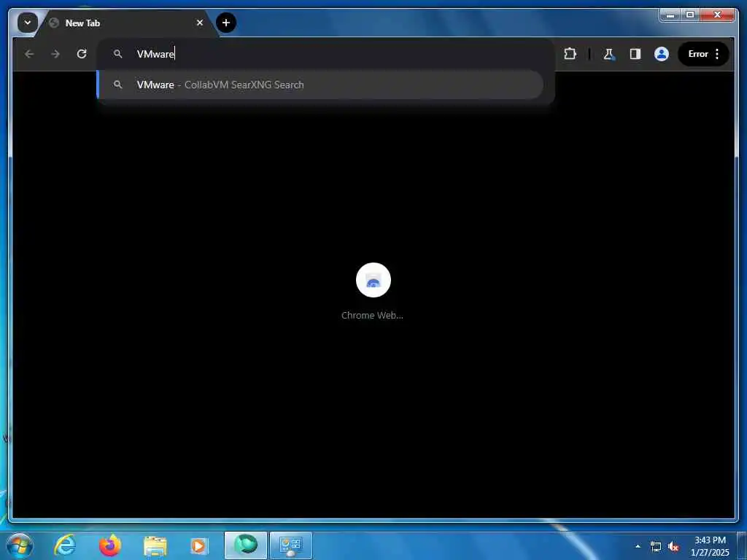The image size is (747, 560).
Task: Open a new tab with plus button
Action: click(226, 23)
